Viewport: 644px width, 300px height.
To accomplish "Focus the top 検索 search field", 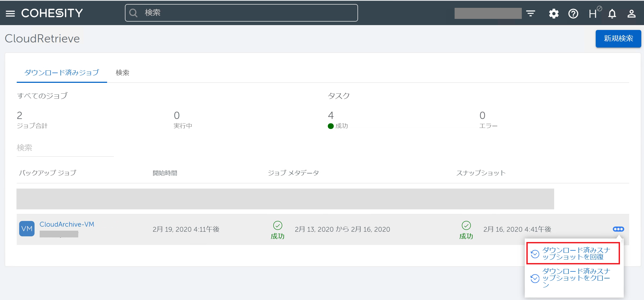I will pos(241,13).
